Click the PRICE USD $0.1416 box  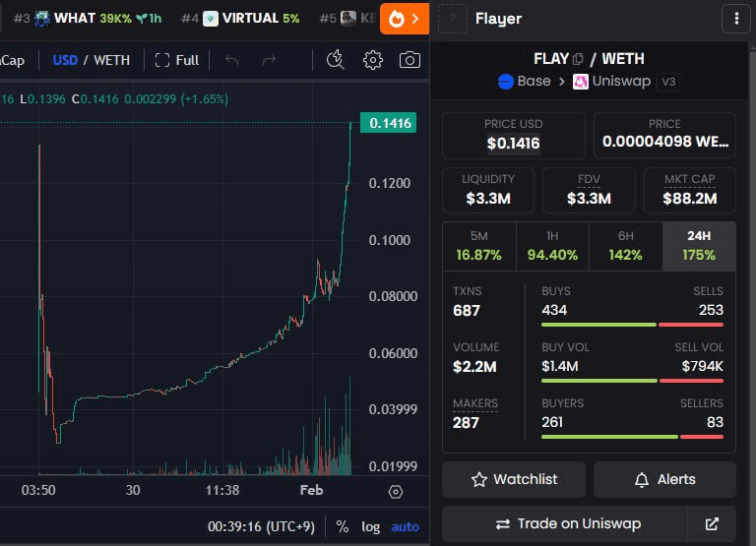point(514,136)
